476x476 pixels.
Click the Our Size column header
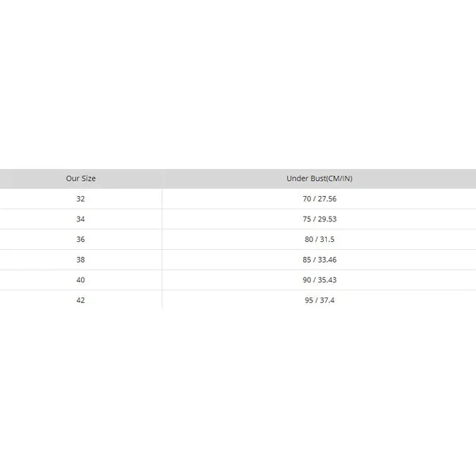pyautogui.click(x=81, y=178)
